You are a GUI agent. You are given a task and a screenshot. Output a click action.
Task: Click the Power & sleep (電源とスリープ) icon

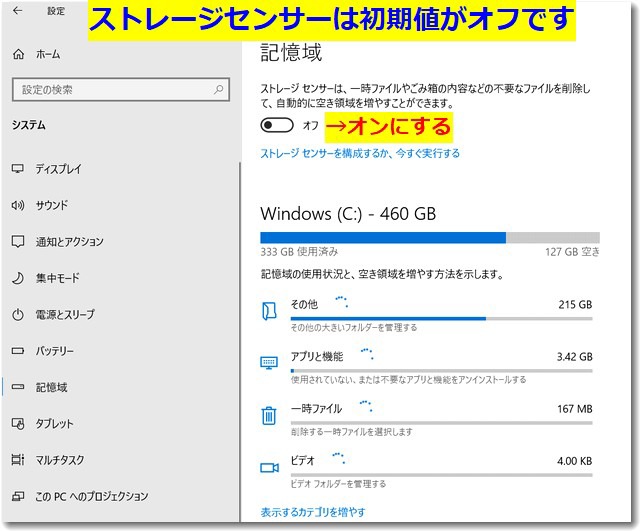[x=17, y=314]
